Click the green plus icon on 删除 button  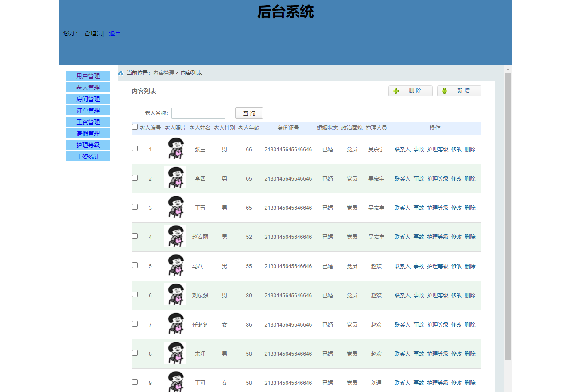[x=395, y=91]
